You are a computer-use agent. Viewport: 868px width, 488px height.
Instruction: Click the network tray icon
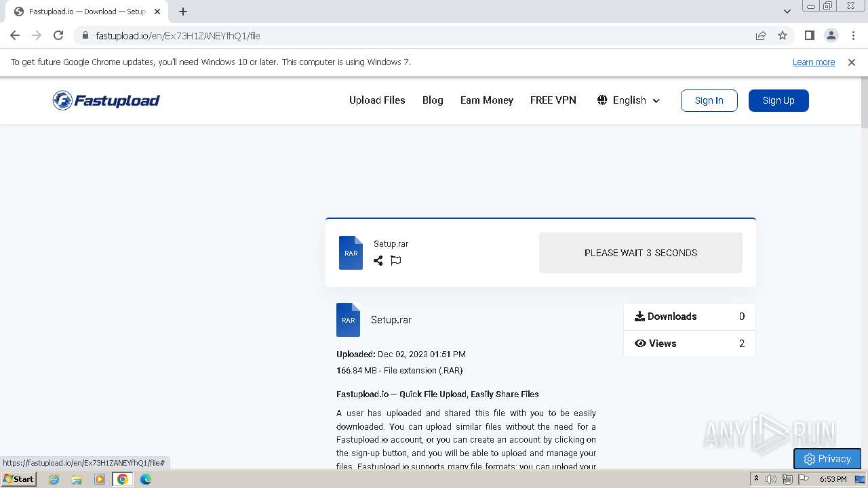787,479
